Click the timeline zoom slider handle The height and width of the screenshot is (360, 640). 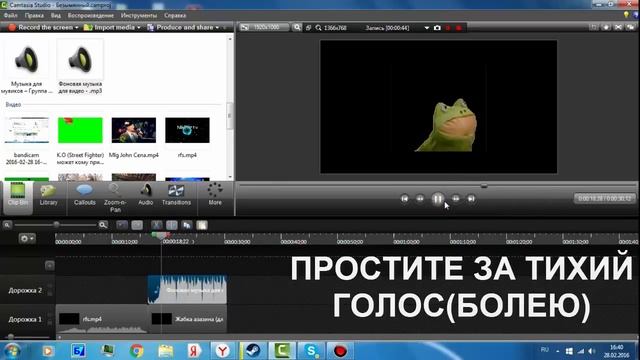click(56, 225)
